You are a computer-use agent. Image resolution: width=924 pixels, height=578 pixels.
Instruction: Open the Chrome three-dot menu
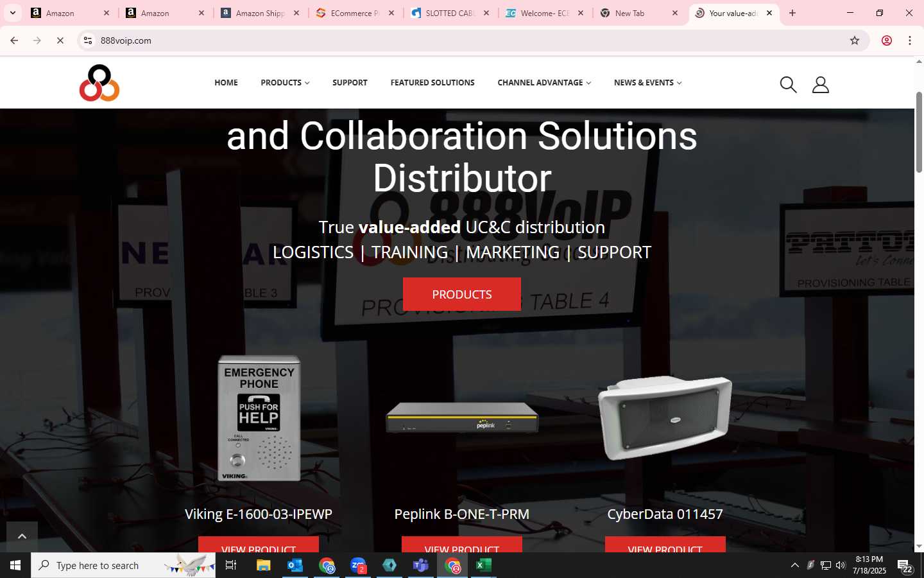[x=910, y=40]
